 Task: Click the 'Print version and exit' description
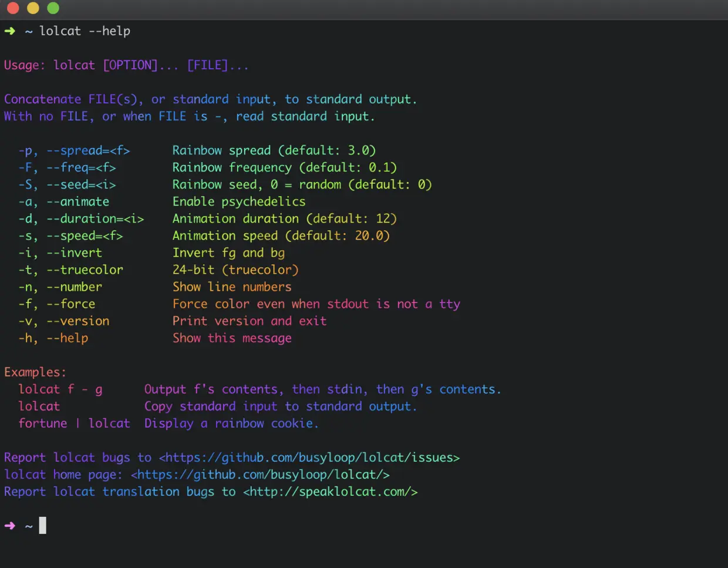[250, 321]
